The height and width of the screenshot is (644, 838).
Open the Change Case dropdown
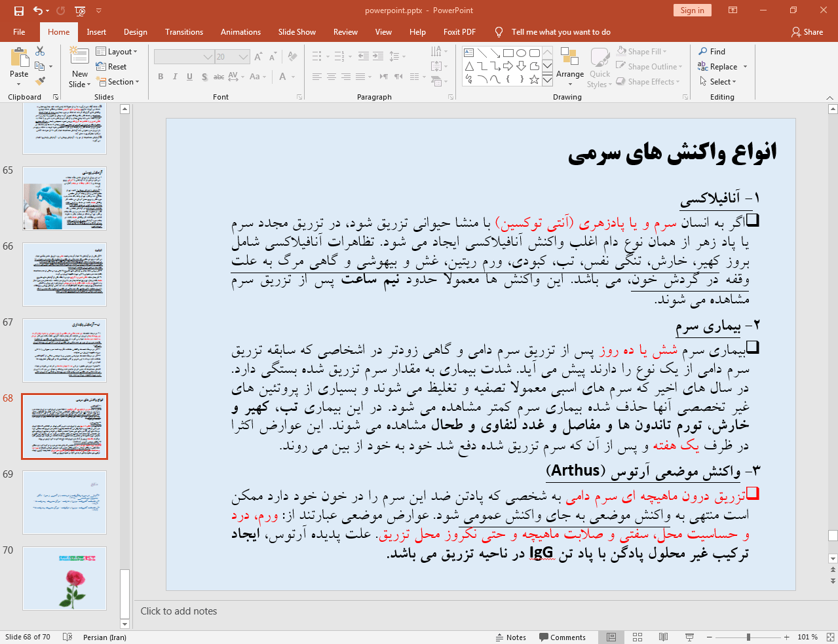258,77
